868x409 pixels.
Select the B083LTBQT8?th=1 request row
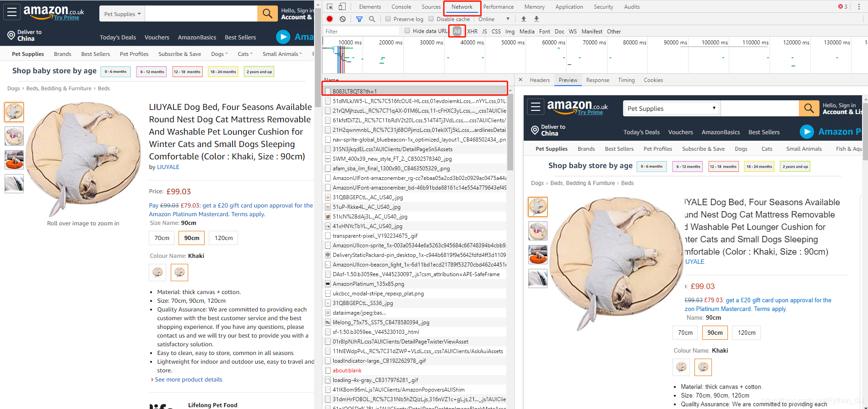pos(415,91)
